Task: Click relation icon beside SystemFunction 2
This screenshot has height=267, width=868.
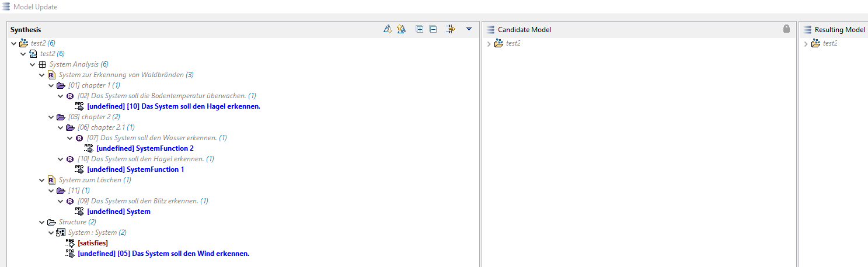Action: click(x=89, y=148)
